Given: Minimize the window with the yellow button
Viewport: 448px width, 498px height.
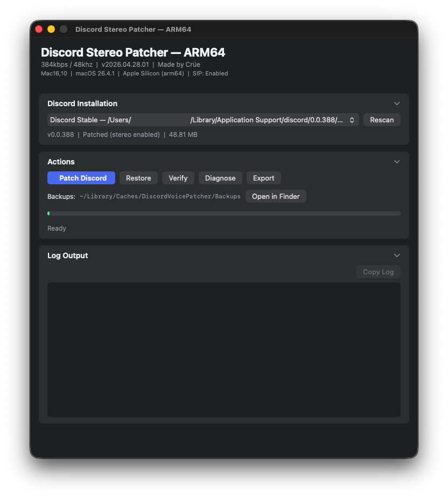Looking at the screenshot, I should click(x=51, y=29).
